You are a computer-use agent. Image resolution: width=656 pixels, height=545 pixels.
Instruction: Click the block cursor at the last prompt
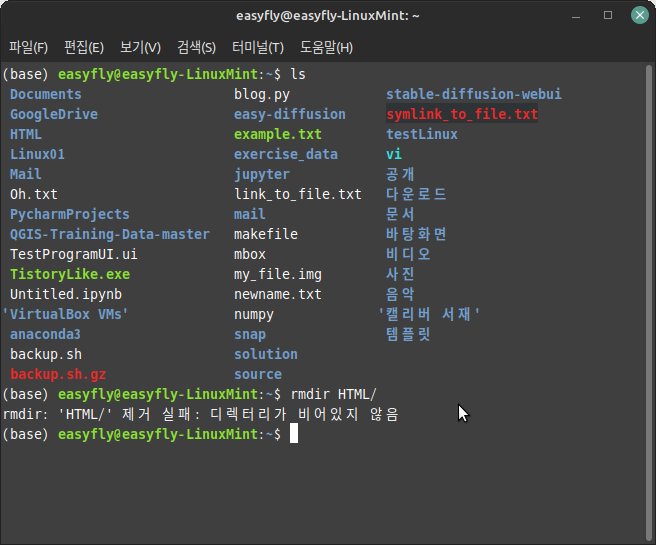294,433
